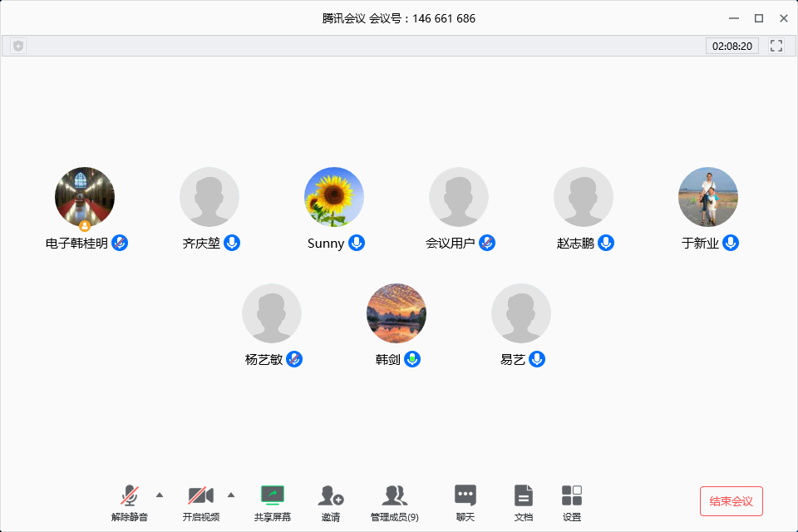Viewport: 798px width, 532px height.
Task: Enter full screen mode
Action: coord(776,46)
